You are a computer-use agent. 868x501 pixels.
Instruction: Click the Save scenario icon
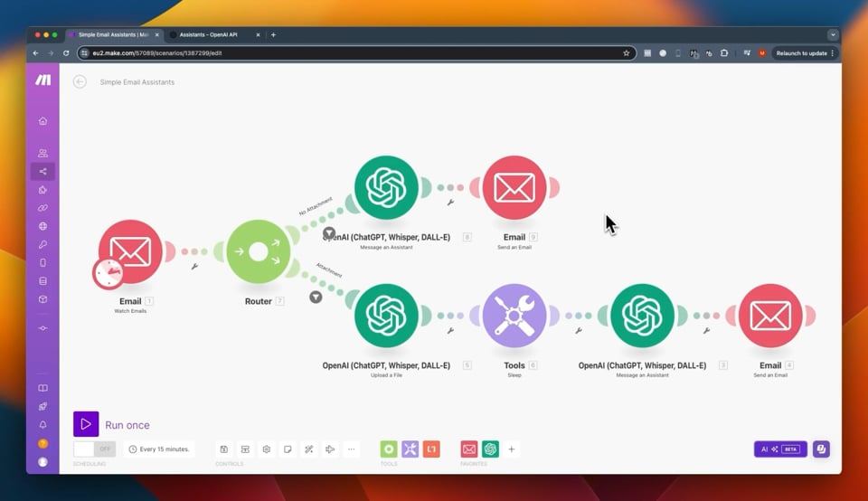click(x=223, y=449)
